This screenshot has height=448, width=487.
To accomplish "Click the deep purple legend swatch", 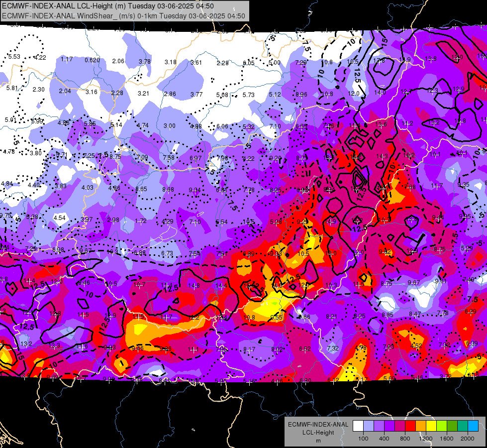I will coord(390,426).
